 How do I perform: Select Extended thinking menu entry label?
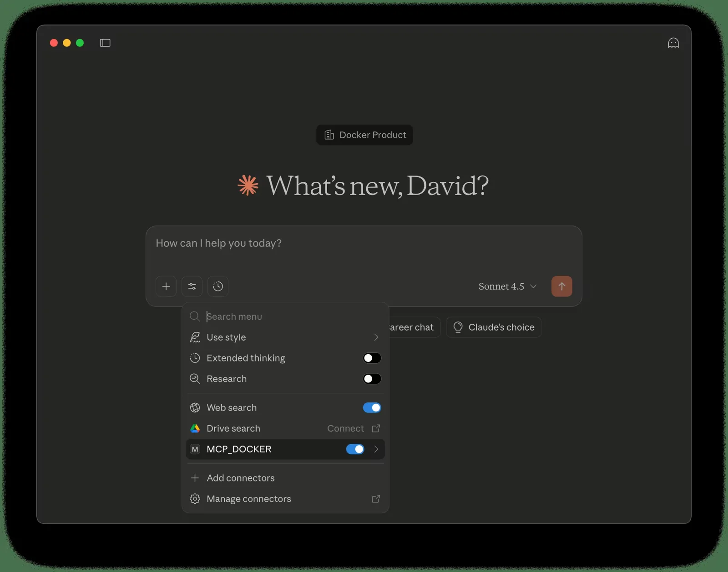[x=246, y=358]
